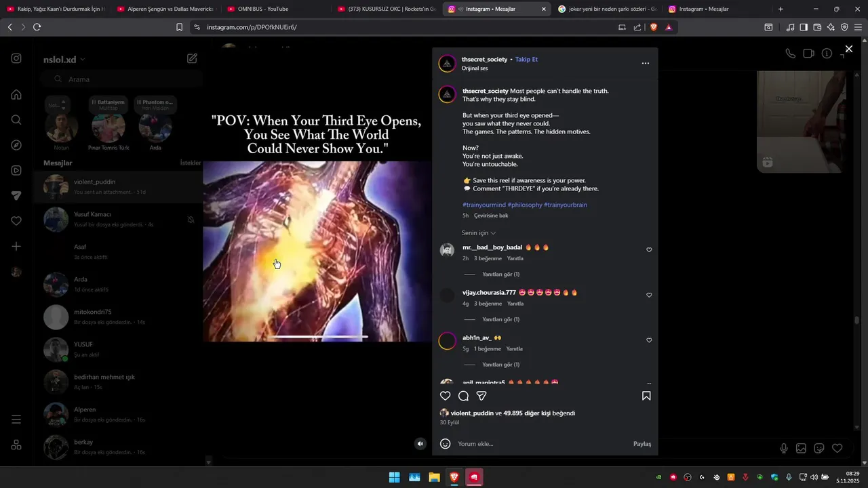Mute or unmute the reel audio
Screen dimensions: 868x488
point(420,444)
